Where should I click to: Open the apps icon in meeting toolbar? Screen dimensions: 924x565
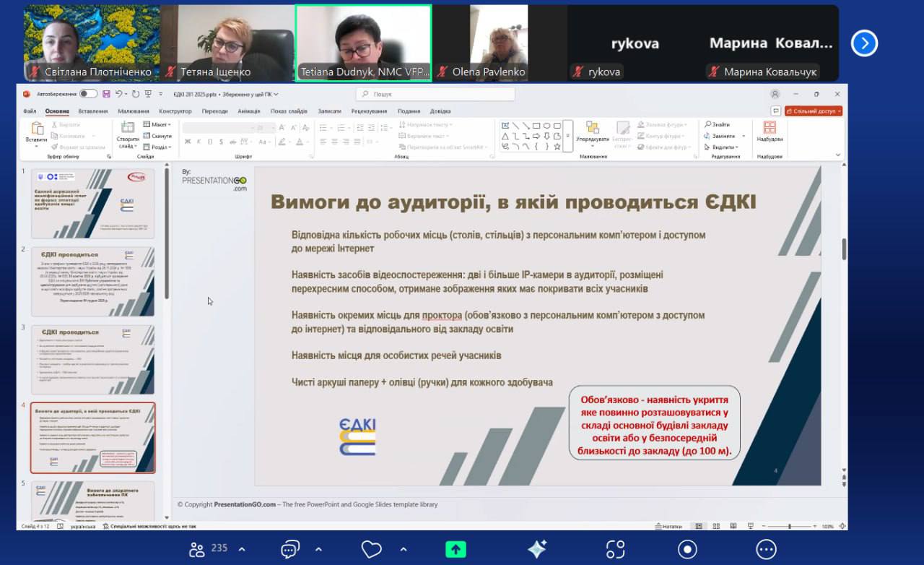point(615,549)
